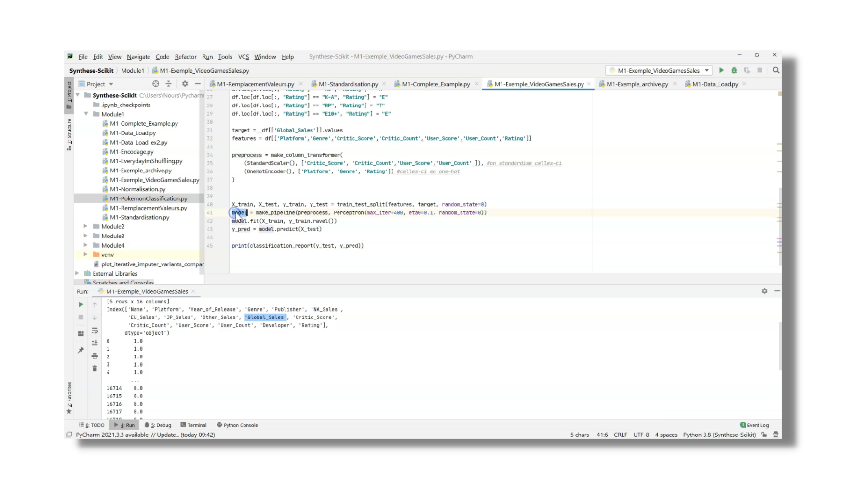Click PyCharm update available notification

coord(145,435)
